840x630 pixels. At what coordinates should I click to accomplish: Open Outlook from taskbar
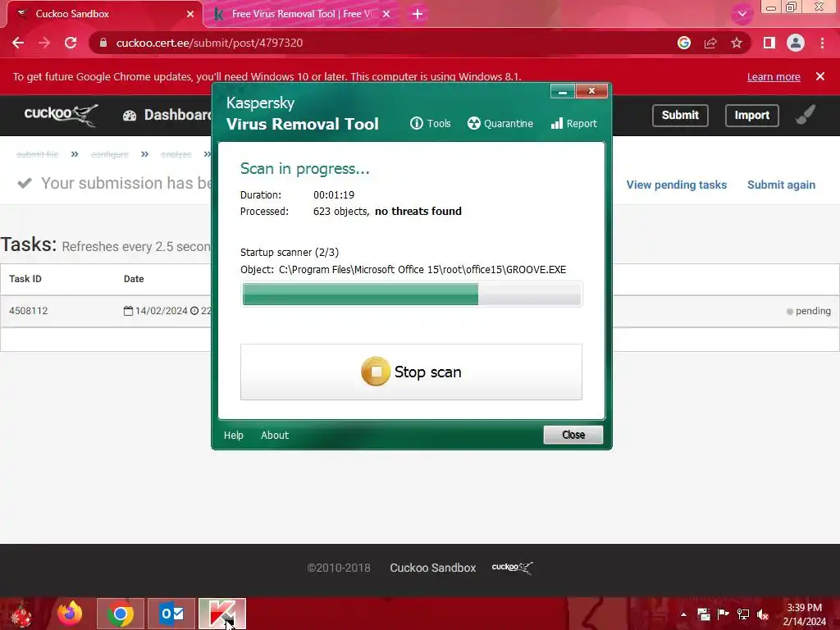coord(171,614)
